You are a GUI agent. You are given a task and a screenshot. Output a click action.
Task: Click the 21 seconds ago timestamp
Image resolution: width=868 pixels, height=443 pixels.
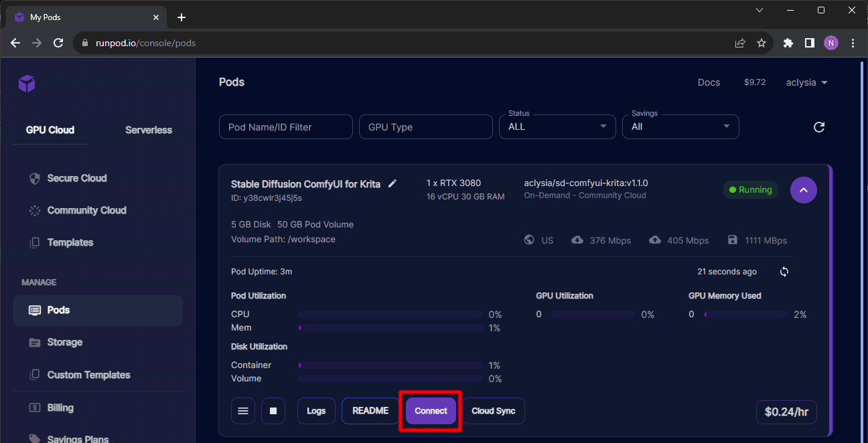[727, 272]
